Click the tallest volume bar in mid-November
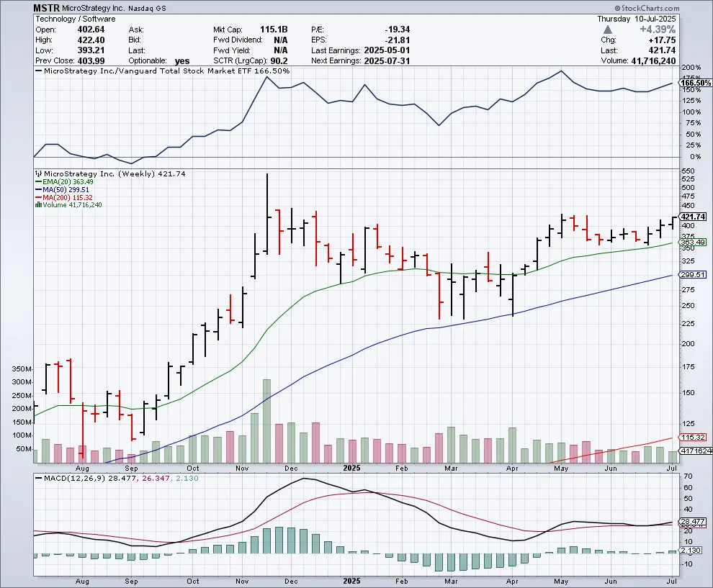Screen dimensions: 713x588 pos(267,421)
